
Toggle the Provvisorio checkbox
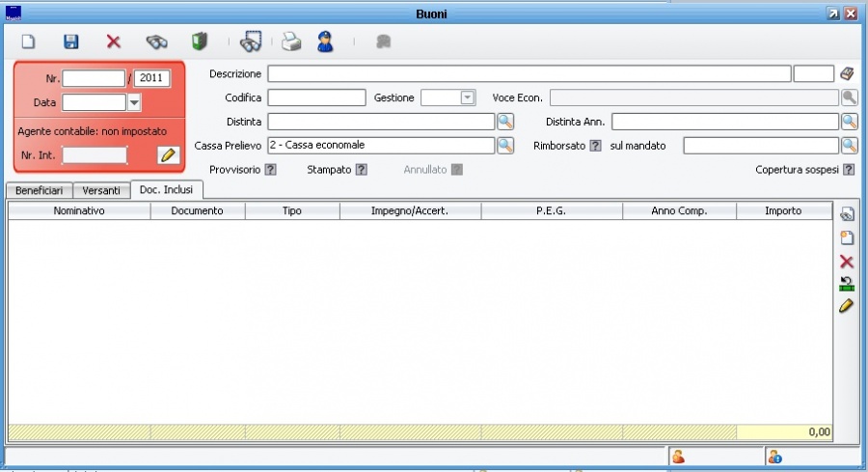(270, 170)
